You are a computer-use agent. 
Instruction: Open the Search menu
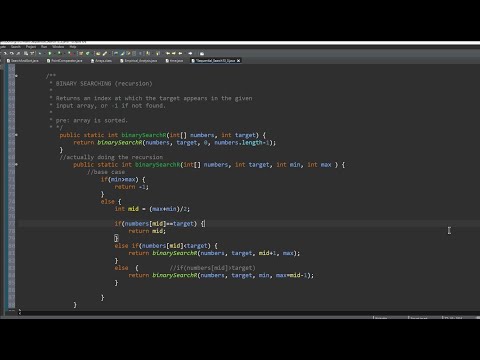[16, 47]
